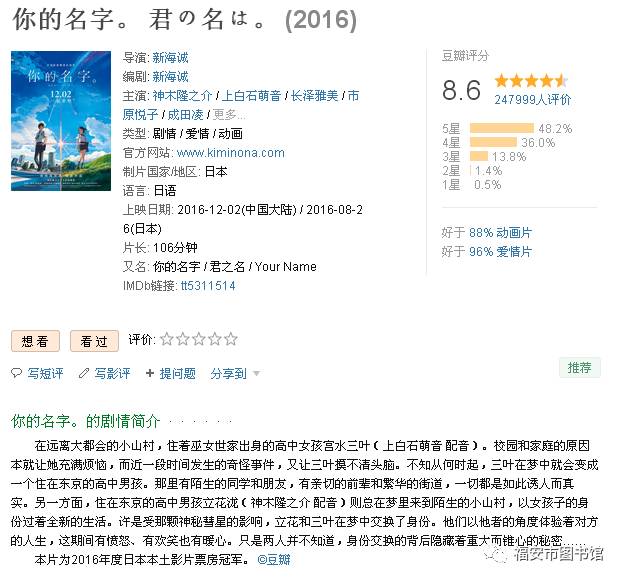Click the ©豆瓣 source link

274,559
